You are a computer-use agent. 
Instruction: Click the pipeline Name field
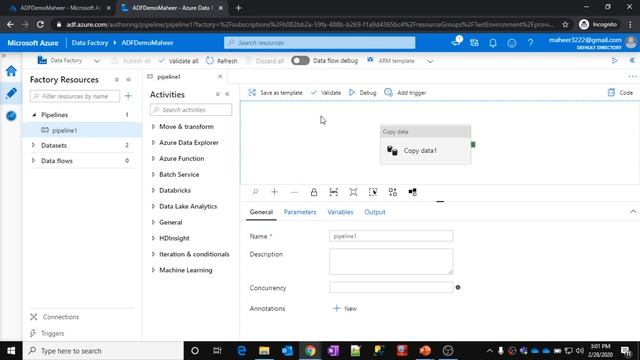click(391, 236)
